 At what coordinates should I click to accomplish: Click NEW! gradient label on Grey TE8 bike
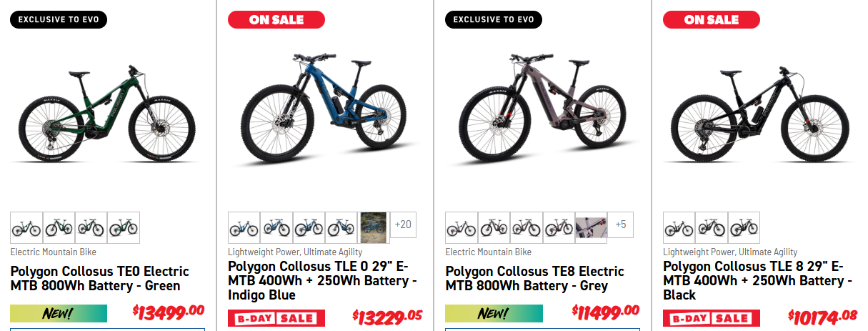pos(494,313)
